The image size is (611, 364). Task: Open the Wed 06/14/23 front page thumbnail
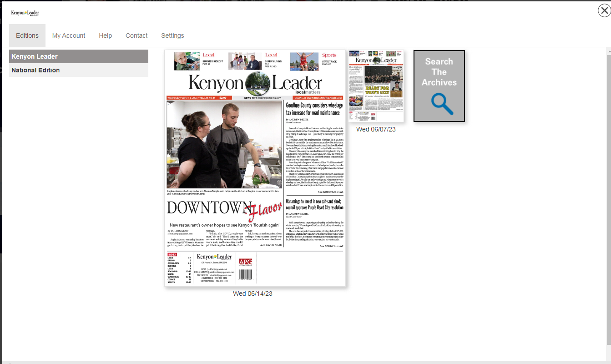(255, 168)
